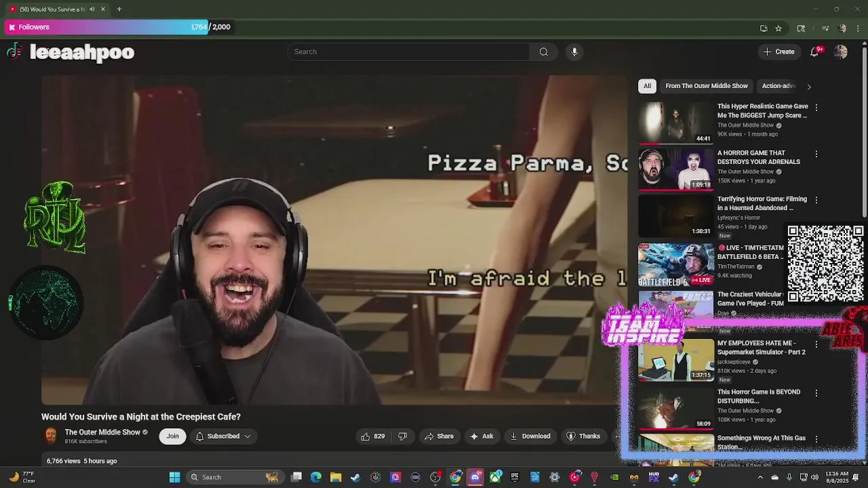The image size is (868, 488).
Task: Open the media control icon in Chrome toolbar
Action: [x=825, y=28]
